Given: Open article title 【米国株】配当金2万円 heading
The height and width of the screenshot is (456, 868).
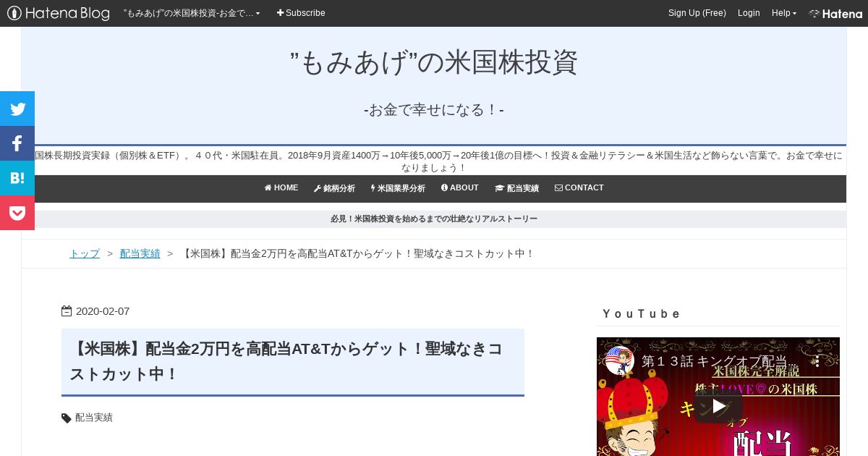Looking at the screenshot, I should coord(286,361).
